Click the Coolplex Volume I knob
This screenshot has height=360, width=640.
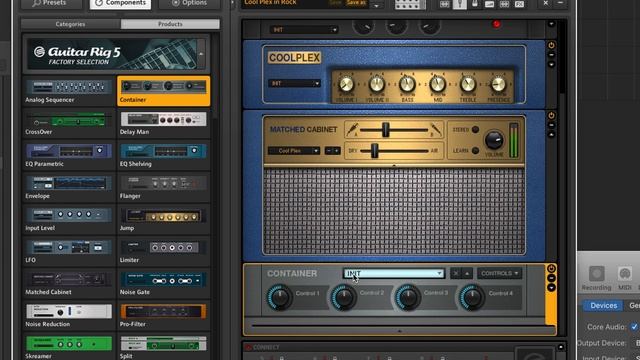point(347,84)
